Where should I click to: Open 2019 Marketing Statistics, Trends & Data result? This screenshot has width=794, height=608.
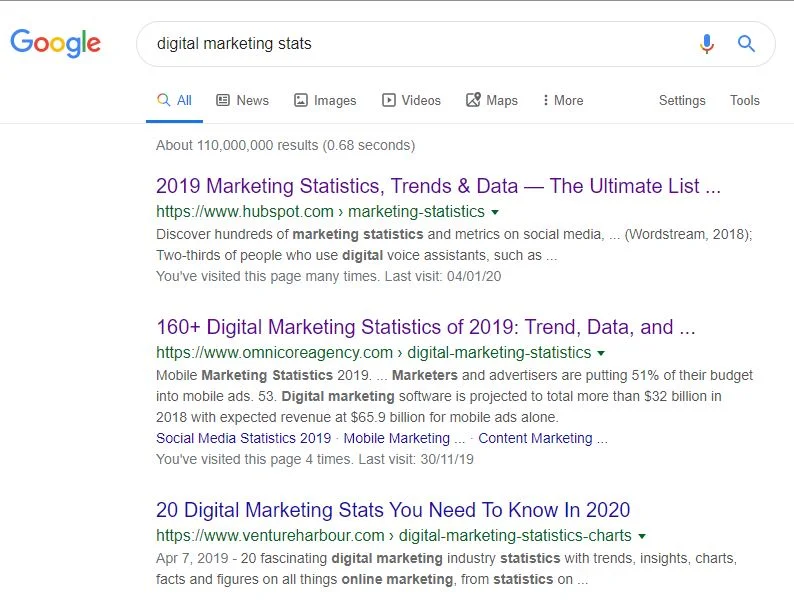pyautogui.click(x=438, y=186)
